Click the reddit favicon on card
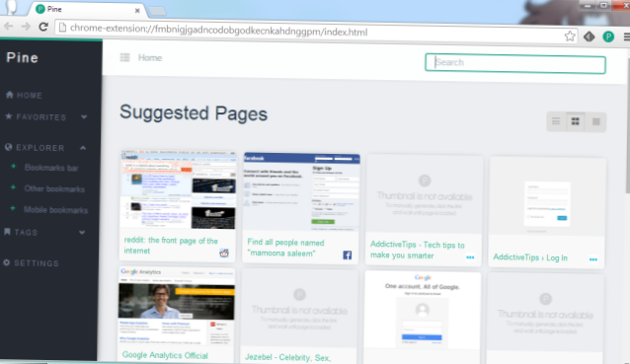Screen dimensions: 630x364 pos(224,253)
